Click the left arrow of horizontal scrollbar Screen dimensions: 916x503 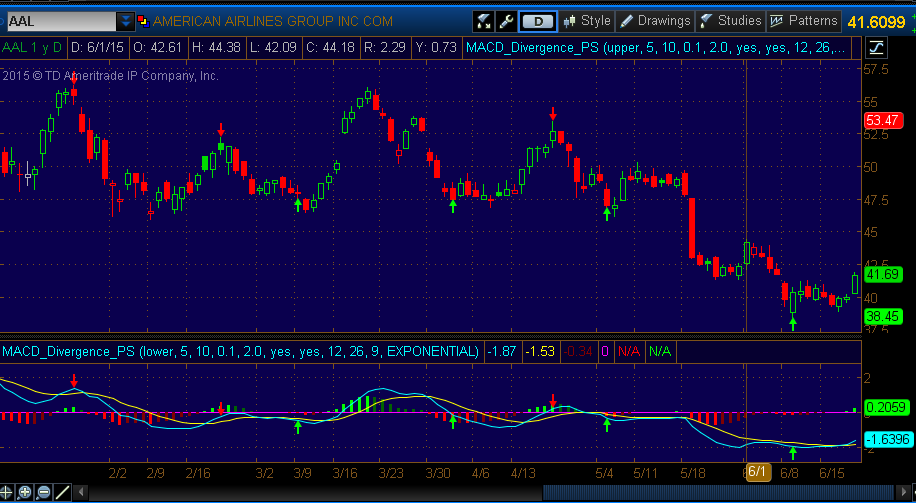pyautogui.click(x=82, y=492)
